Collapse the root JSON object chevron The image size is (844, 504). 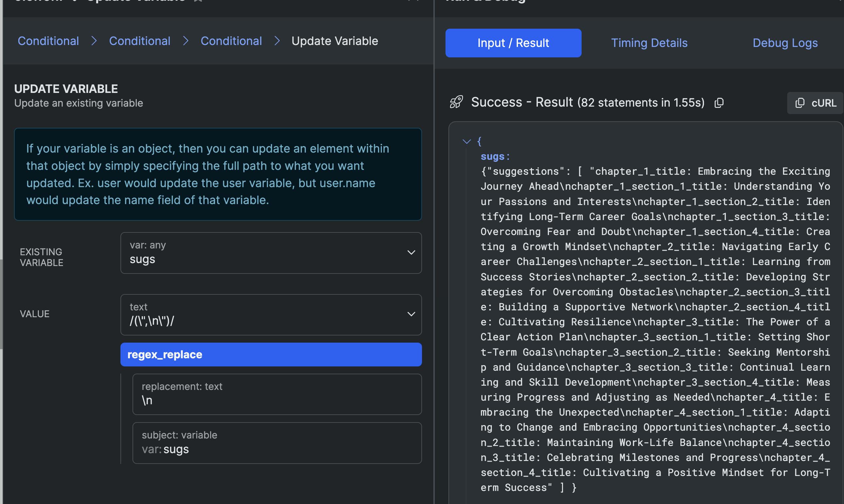click(x=467, y=141)
